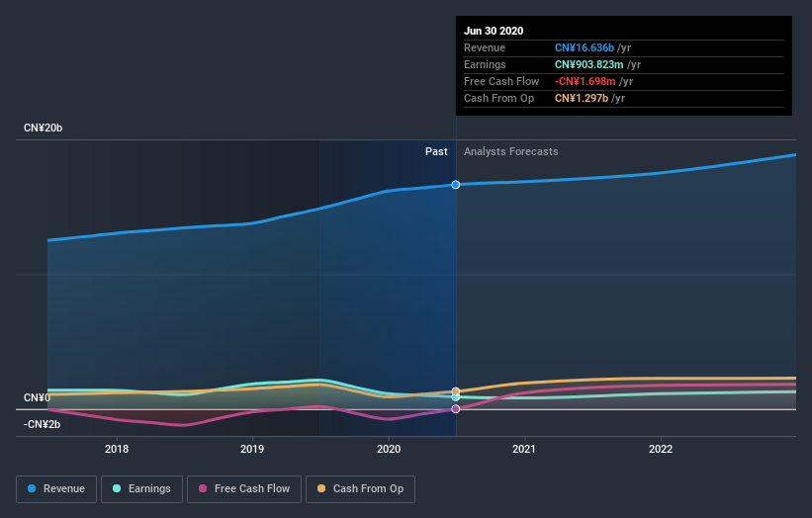Viewport: 812px width, 518px height.
Task: Click the 2021 x-axis label
Action: [x=524, y=449]
